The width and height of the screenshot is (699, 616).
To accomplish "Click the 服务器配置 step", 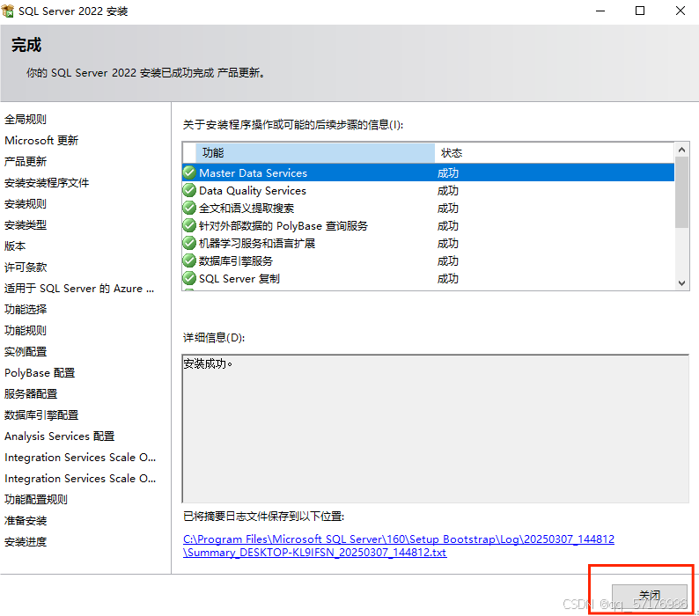I will pos(31,394).
